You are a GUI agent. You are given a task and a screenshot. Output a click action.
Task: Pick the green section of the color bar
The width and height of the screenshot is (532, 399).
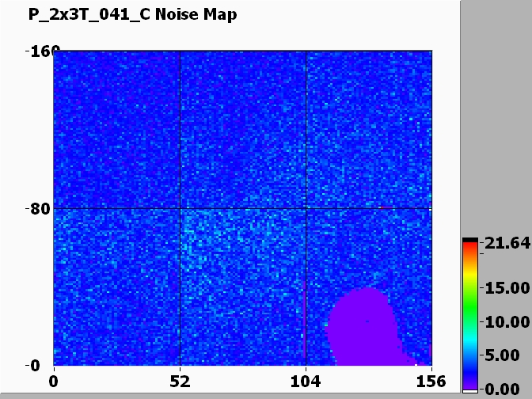click(470, 313)
